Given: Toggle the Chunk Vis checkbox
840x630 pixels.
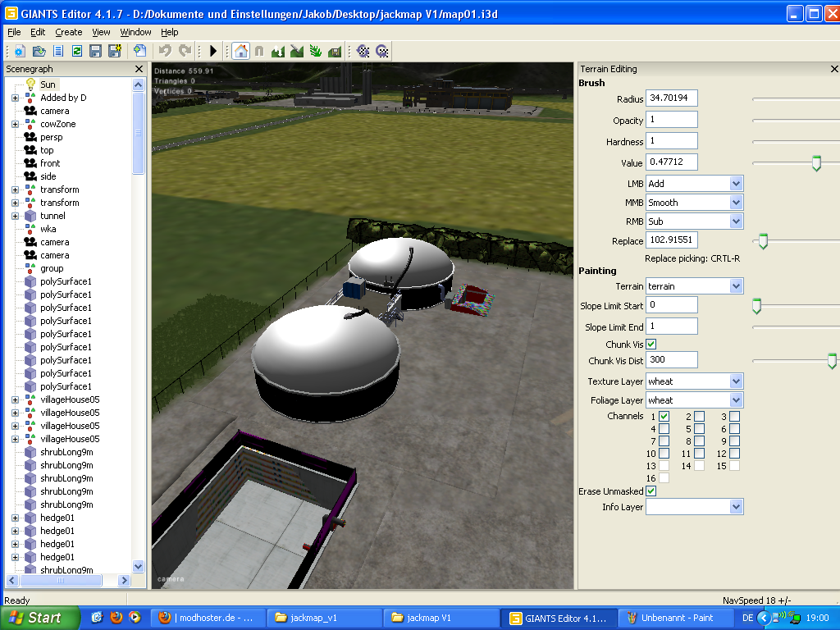Looking at the screenshot, I should click(x=651, y=345).
